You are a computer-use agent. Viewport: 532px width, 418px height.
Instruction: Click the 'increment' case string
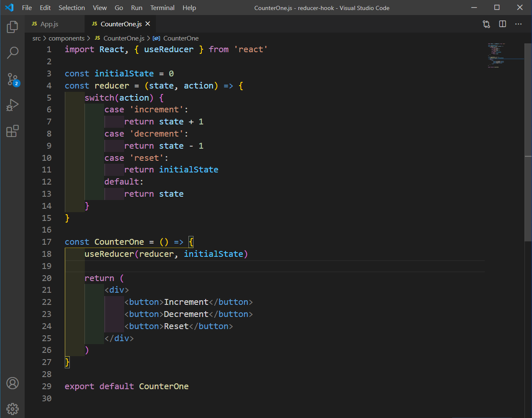pyautogui.click(x=157, y=109)
